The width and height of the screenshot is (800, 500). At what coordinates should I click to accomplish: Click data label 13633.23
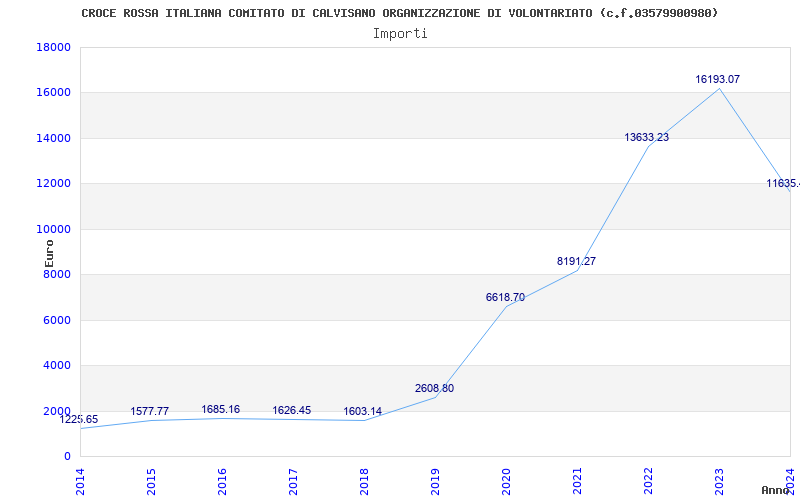coord(646,137)
